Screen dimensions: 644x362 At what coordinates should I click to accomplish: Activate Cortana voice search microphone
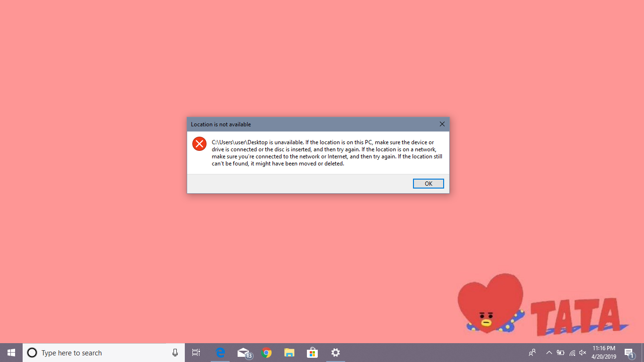(x=175, y=353)
